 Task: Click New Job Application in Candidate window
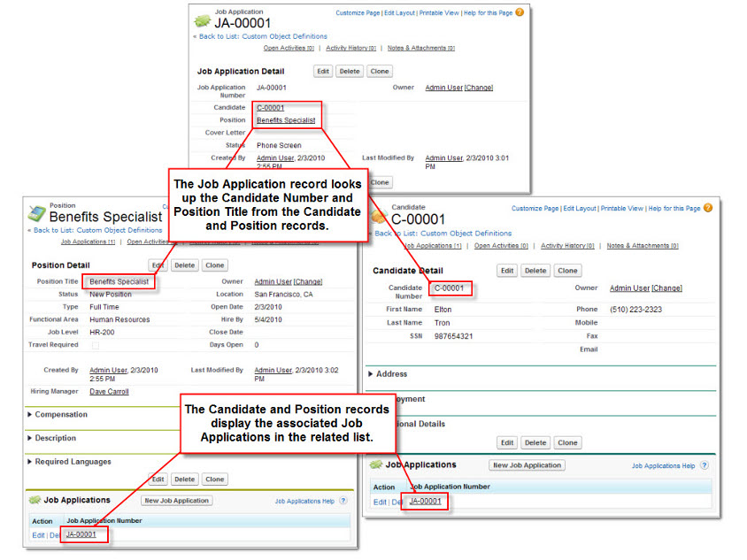coord(527,465)
